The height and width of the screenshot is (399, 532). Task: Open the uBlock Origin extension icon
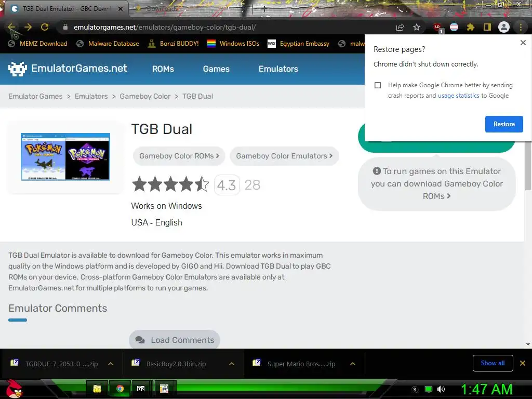click(x=437, y=28)
